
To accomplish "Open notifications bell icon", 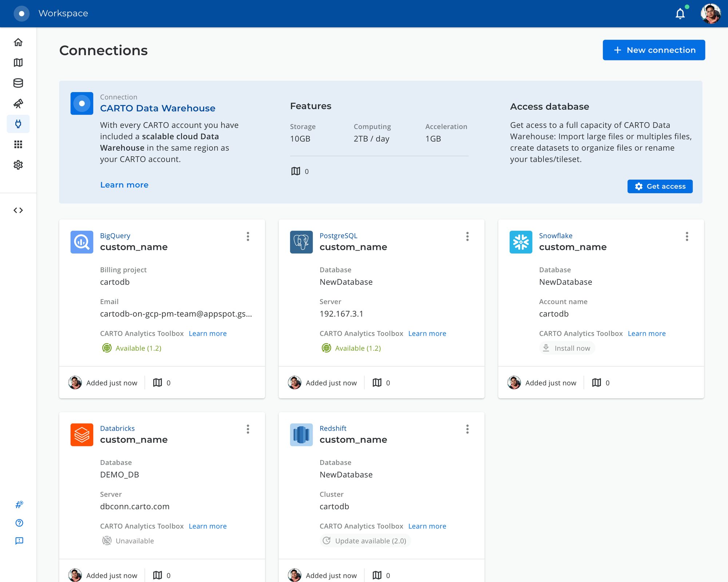I will [680, 14].
